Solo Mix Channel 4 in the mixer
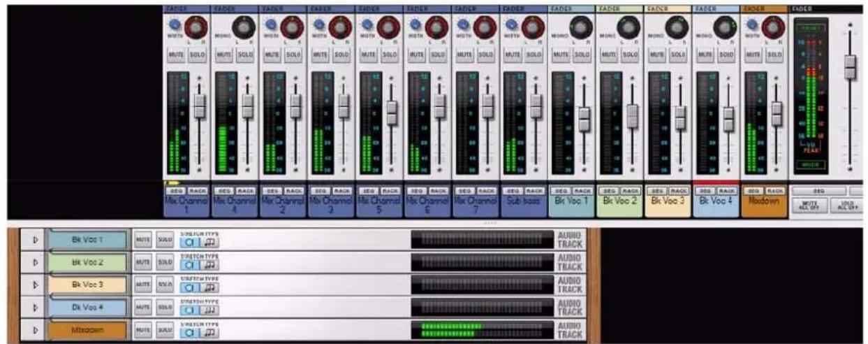868x344 pixels. coord(245,55)
